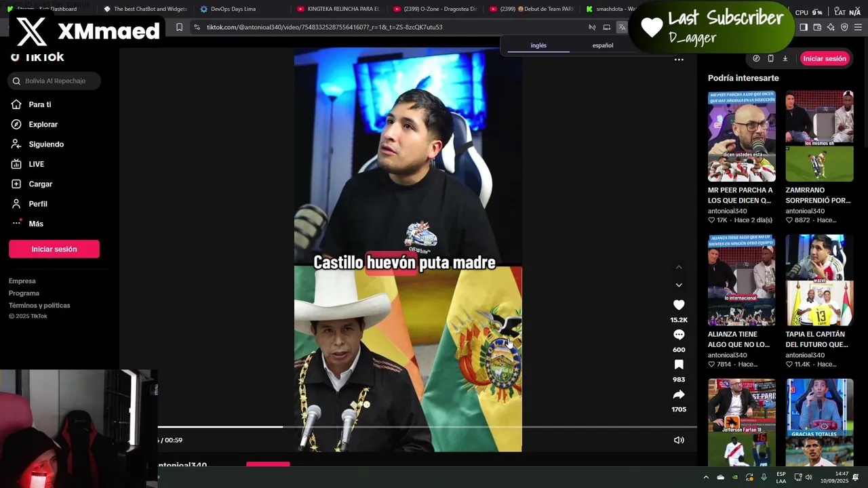Click the TikTok get app phone icon
This screenshot has height=488, width=868.
[x=770, y=58]
